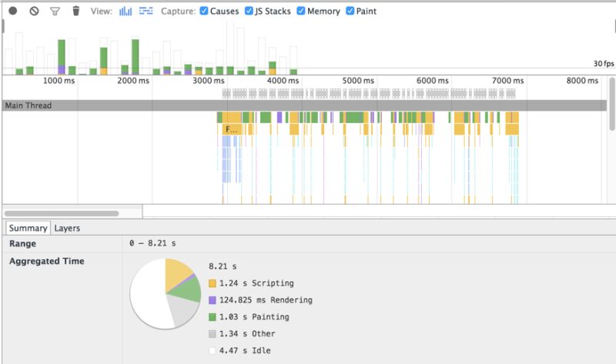Click the white Idle legend swatch

click(x=213, y=351)
